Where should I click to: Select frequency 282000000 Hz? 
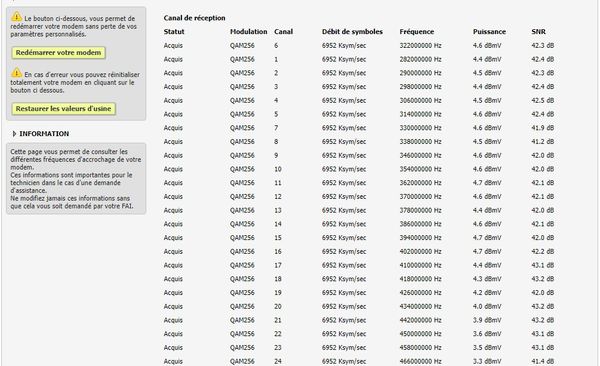421,59
